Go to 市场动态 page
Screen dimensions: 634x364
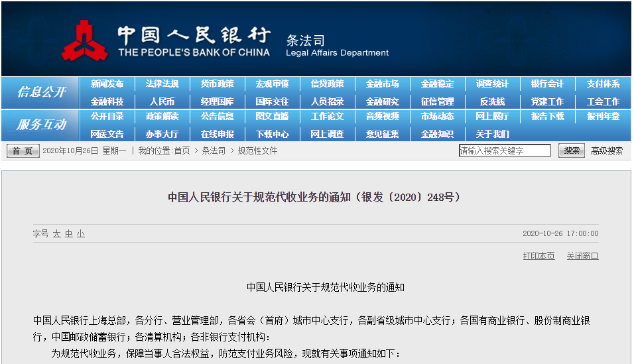437,116
